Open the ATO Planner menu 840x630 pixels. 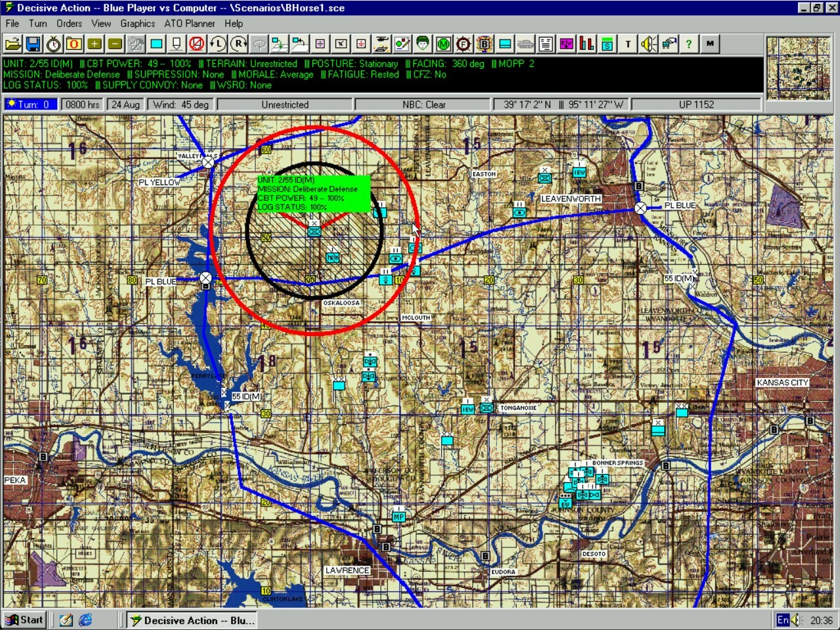pyautogui.click(x=190, y=24)
